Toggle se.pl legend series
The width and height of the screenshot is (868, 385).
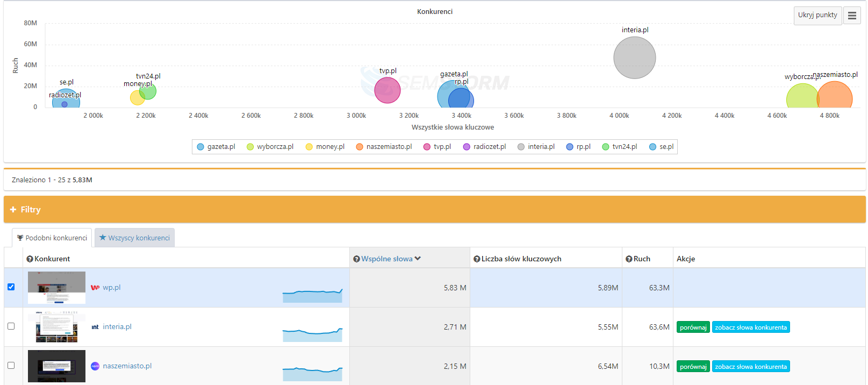click(661, 147)
